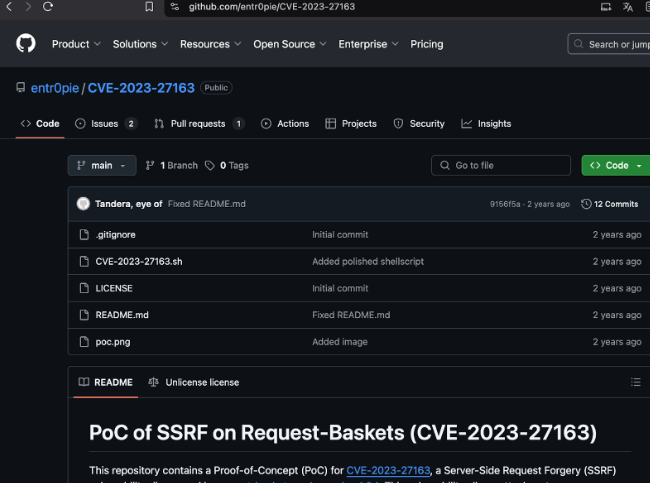
Task: Open the Added polished shellscript commit
Action: pos(368,261)
